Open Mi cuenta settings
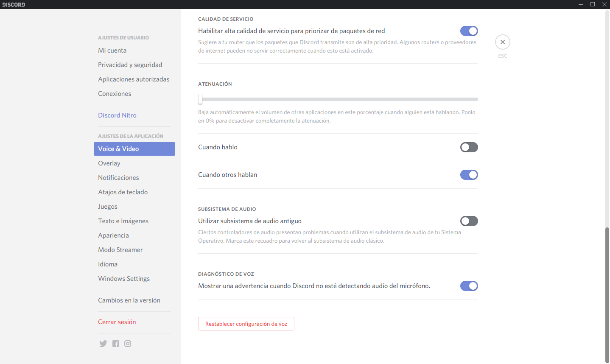The height and width of the screenshot is (364, 610). [x=134, y=50]
